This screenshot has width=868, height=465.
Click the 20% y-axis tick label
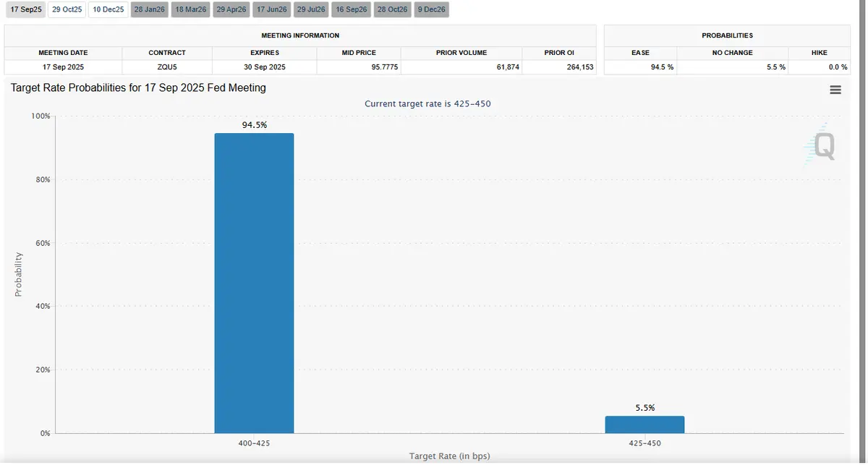click(x=43, y=370)
